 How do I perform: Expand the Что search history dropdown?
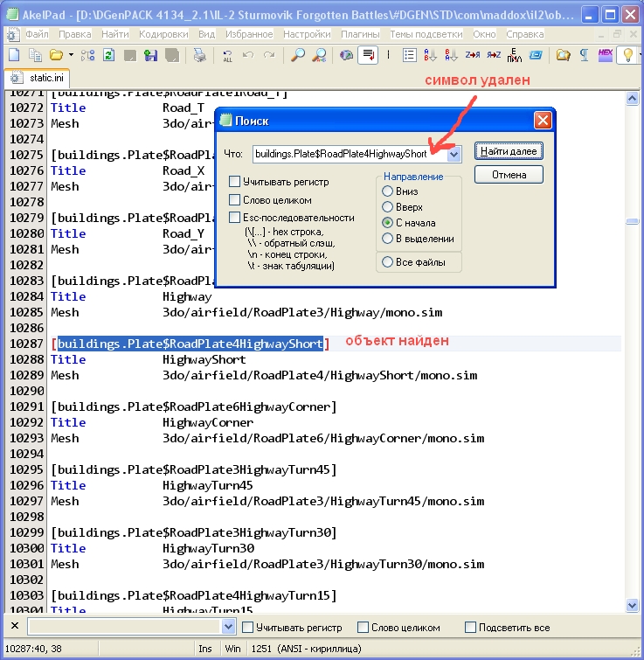click(454, 155)
